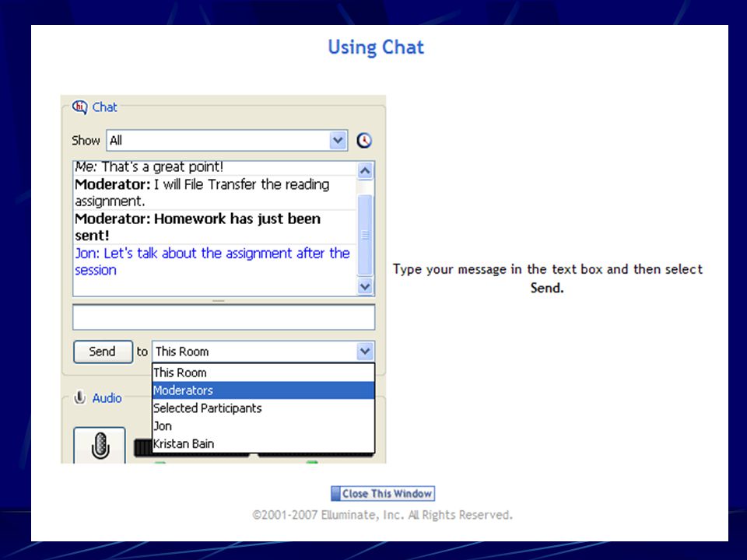747x560 pixels.
Task: Click the Audio panel title label
Action: (107, 398)
